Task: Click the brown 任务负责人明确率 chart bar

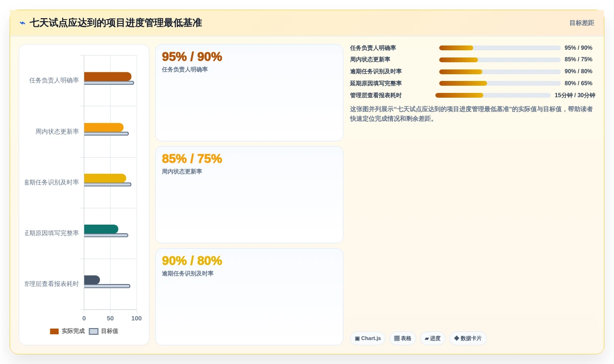Action: click(108, 77)
